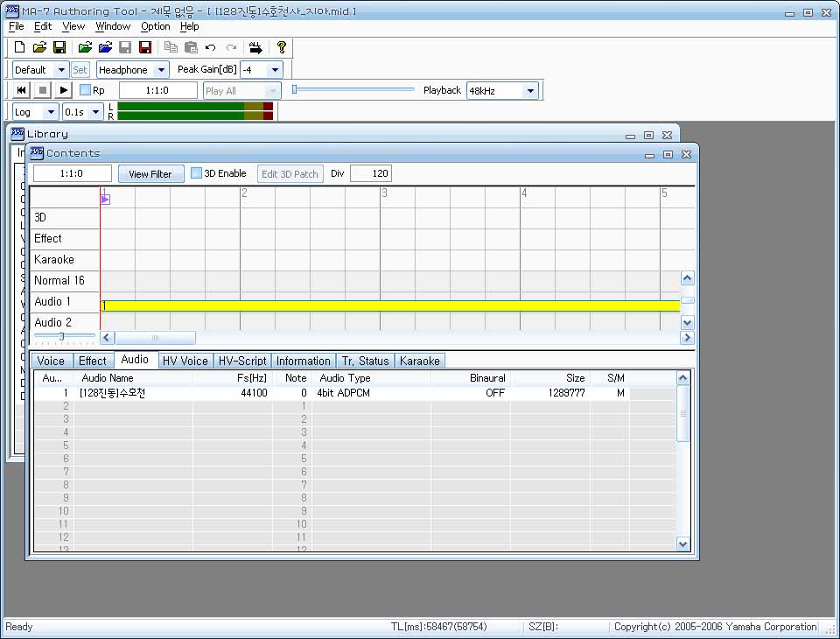Open the File menu
840x639 pixels.
click(16, 26)
